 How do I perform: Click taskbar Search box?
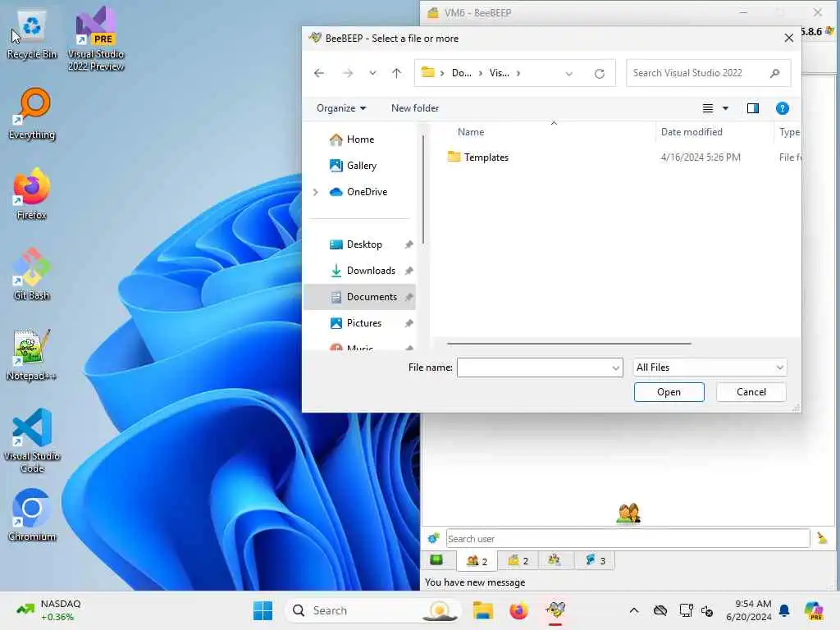click(373, 610)
